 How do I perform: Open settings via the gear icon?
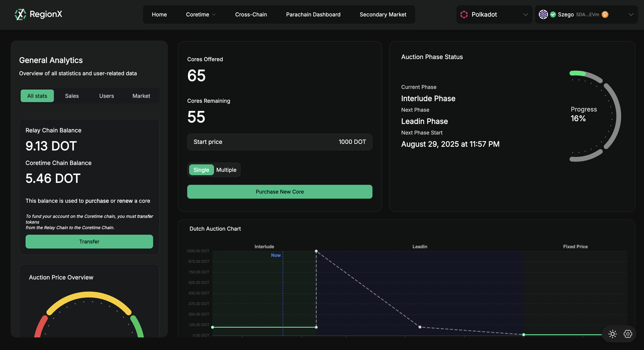click(628, 334)
